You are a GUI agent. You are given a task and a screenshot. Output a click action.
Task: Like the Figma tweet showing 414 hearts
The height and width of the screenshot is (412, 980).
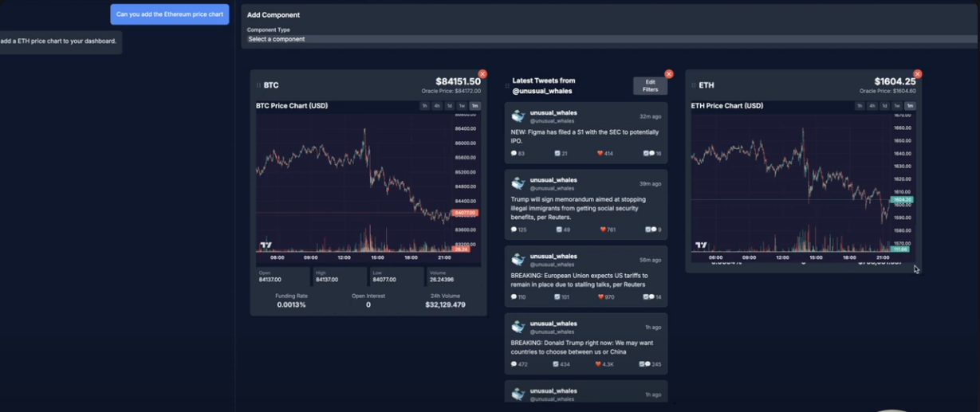click(x=600, y=153)
